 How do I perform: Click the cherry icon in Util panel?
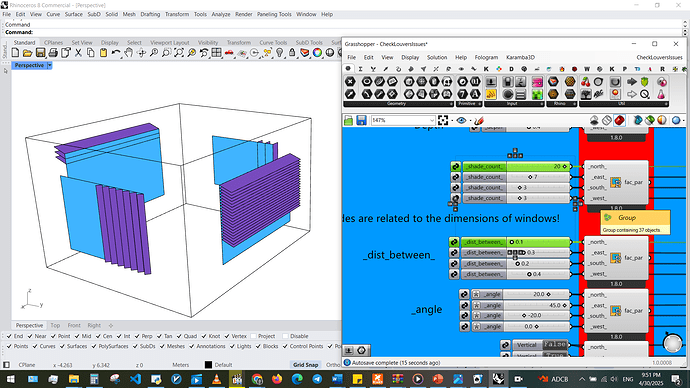[x=585, y=82]
